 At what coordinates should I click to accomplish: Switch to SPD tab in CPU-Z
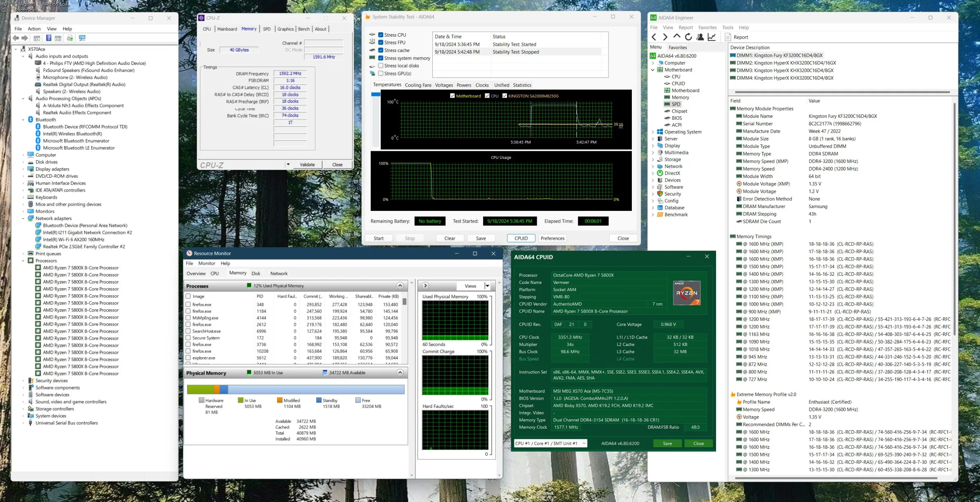[x=267, y=29]
